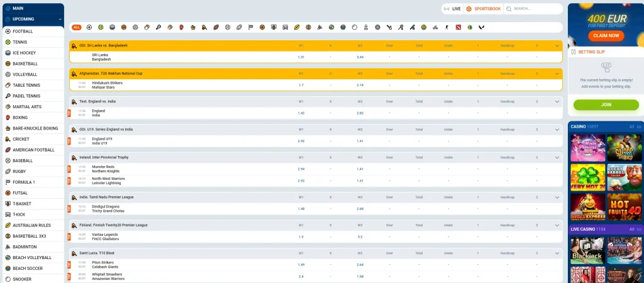Viewport: 644px width, 283px height.
Task: Open Beach Volleyball in the sidebar list
Action: tap(33, 258)
